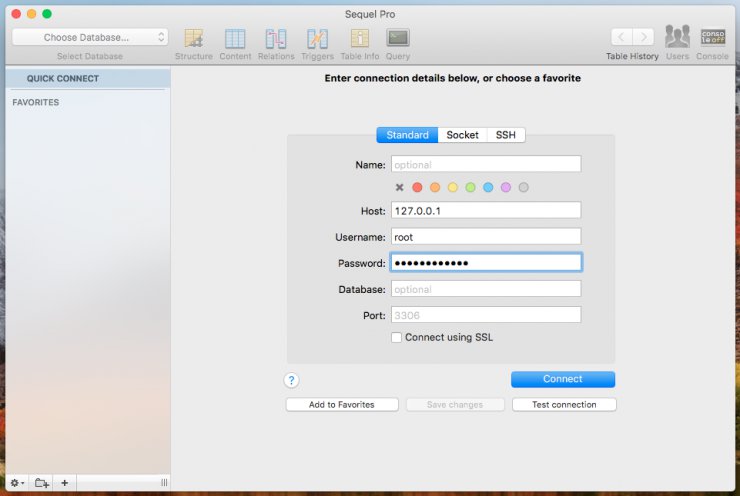Focus the Database input field
Image resolution: width=740 pixels, height=496 pixels.
(x=486, y=289)
